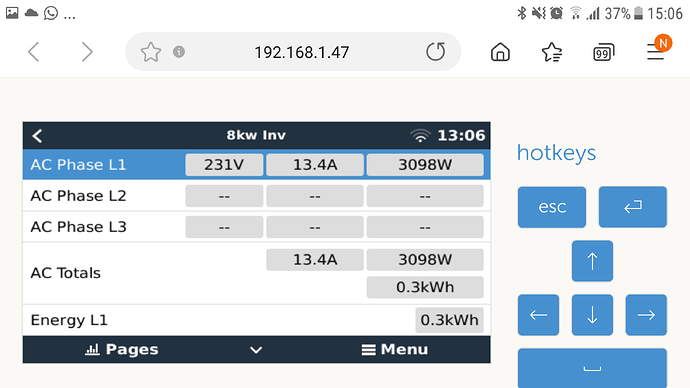Click L1 3098W power value
This screenshot has height=388, width=690.
[x=425, y=165]
